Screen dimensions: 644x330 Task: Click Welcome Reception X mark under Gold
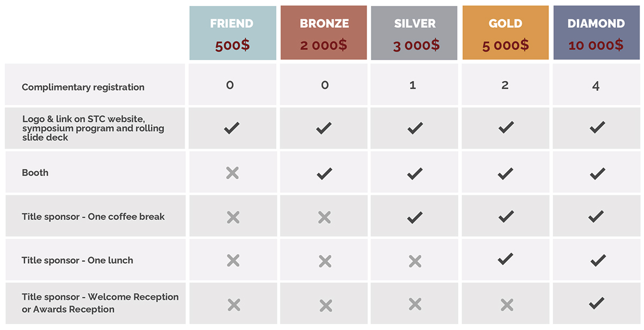507,305
